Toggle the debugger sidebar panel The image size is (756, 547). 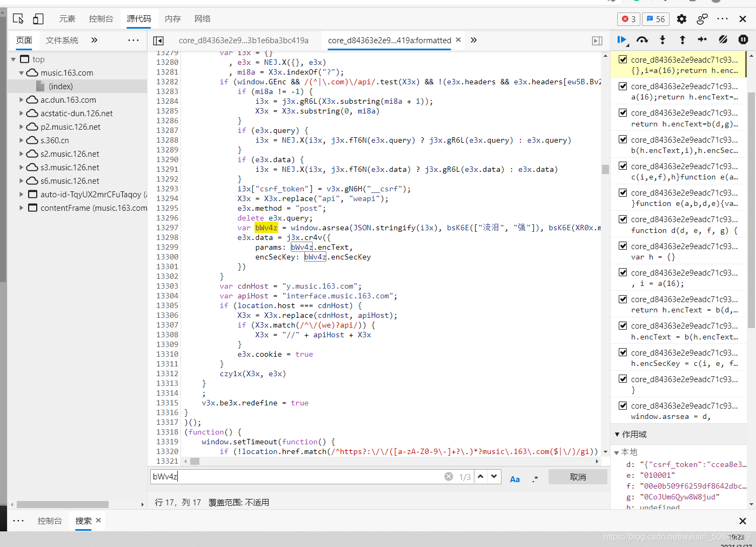point(597,41)
